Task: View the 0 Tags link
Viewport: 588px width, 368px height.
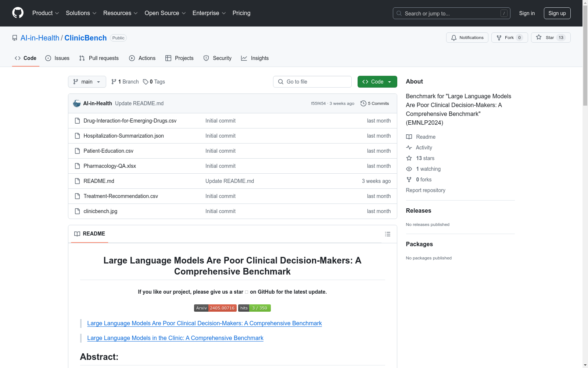Action: [154, 82]
